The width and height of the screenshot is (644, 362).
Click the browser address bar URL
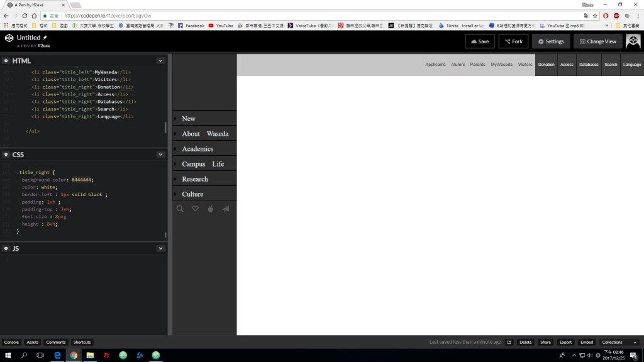tap(108, 16)
